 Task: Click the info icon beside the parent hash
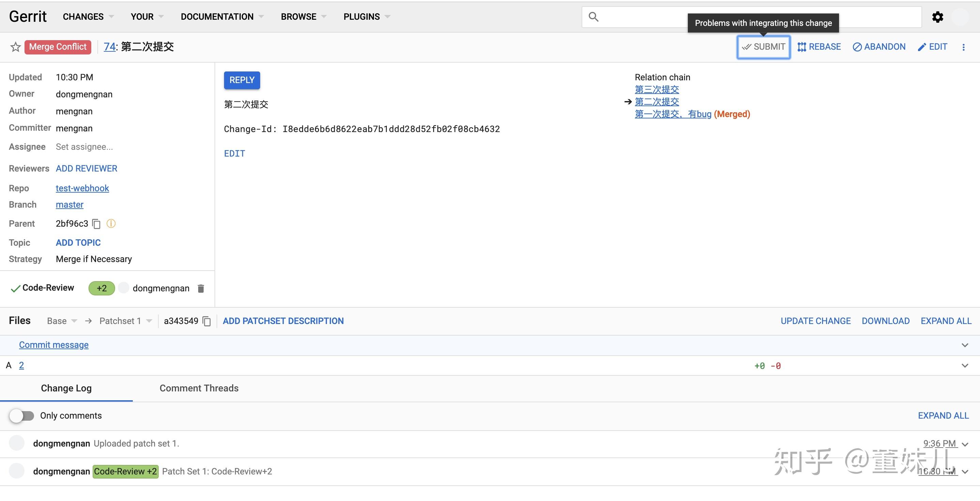[111, 224]
